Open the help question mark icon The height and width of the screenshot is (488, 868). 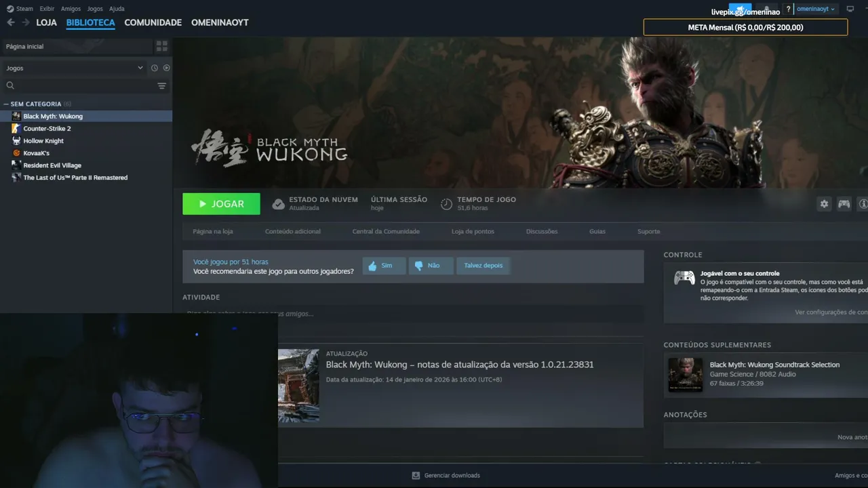coord(788,9)
